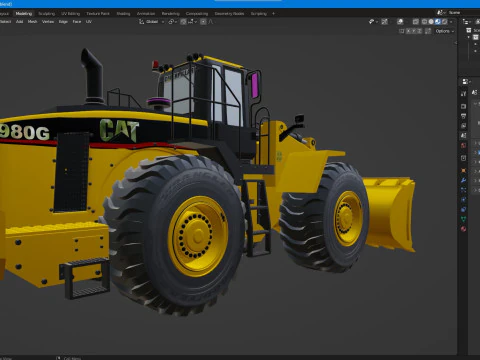
Task: Select material preview shading mode
Action: point(438,22)
